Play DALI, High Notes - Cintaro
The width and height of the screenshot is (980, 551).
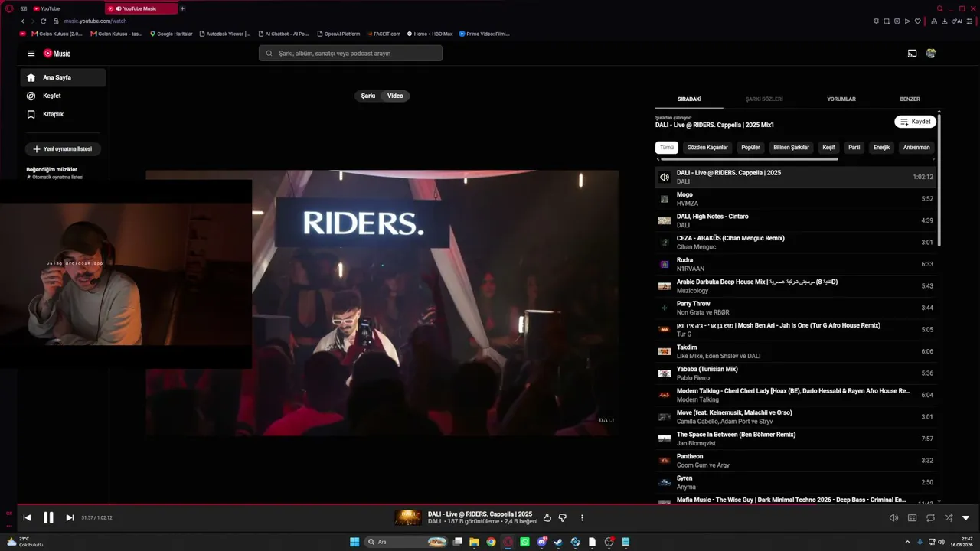click(795, 220)
